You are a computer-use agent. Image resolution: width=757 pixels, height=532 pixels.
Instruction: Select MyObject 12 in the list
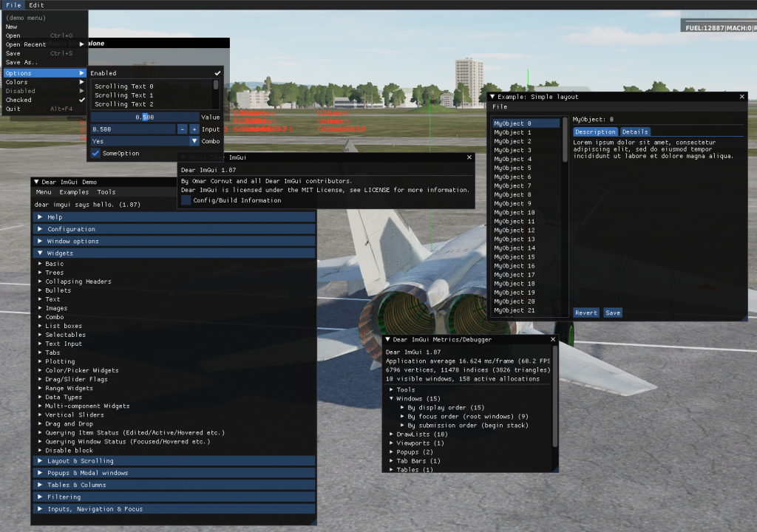[526, 231]
